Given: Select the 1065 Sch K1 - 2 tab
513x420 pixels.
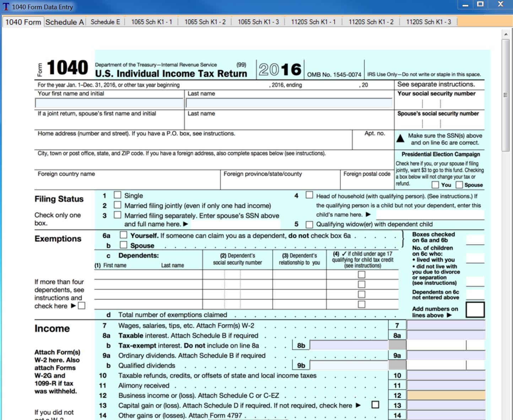Looking at the screenshot, I should point(205,22).
